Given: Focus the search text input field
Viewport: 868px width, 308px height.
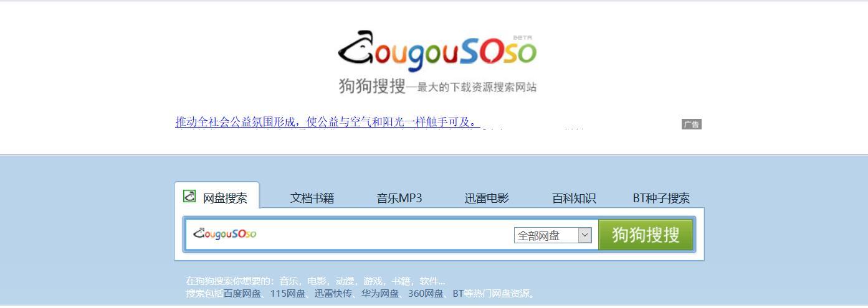Looking at the screenshot, I should pyautogui.click(x=383, y=235).
